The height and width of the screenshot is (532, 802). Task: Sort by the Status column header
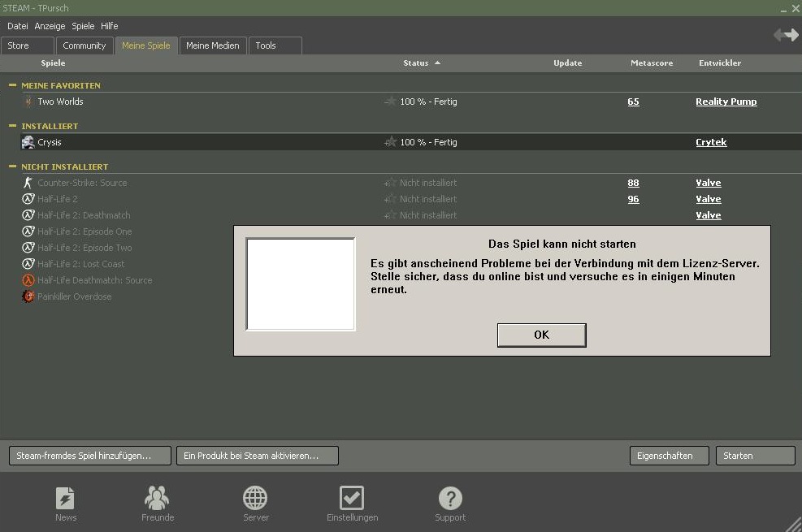tap(422, 63)
